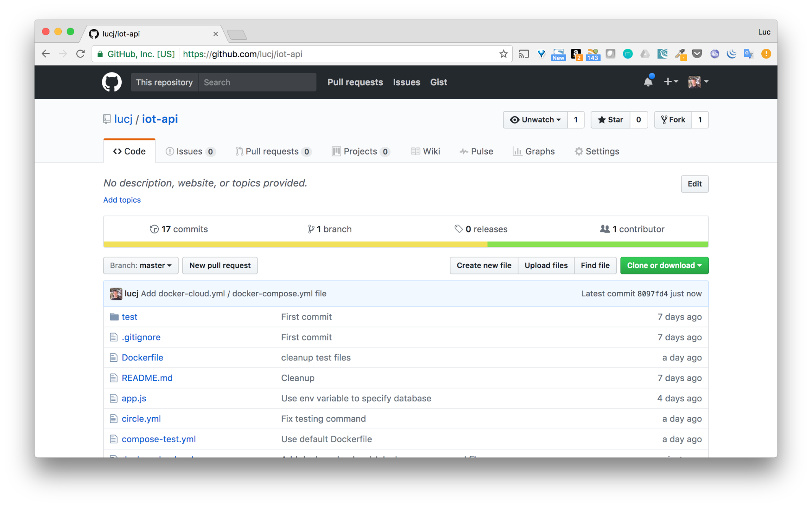The height and width of the screenshot is (507, 812).
Task: Open your GitHub profile avatar menu
Action: tap(695, 82)
